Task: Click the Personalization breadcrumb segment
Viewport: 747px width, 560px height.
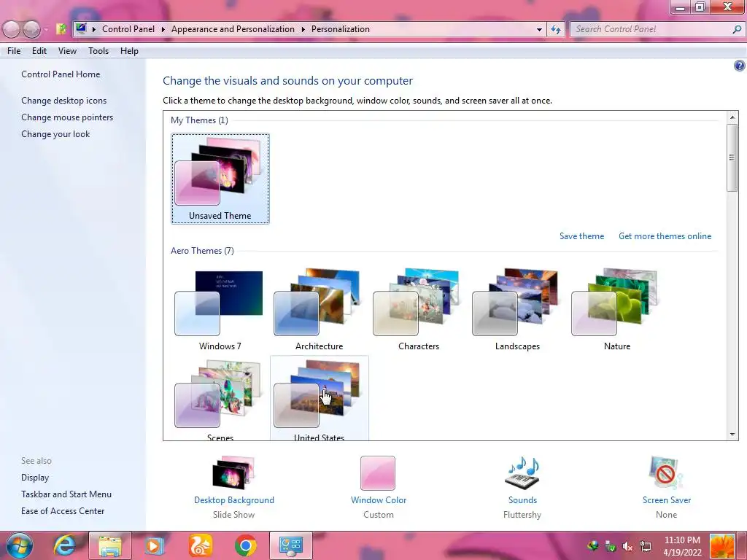Action: pyautogui.click(x=340, y=29)
